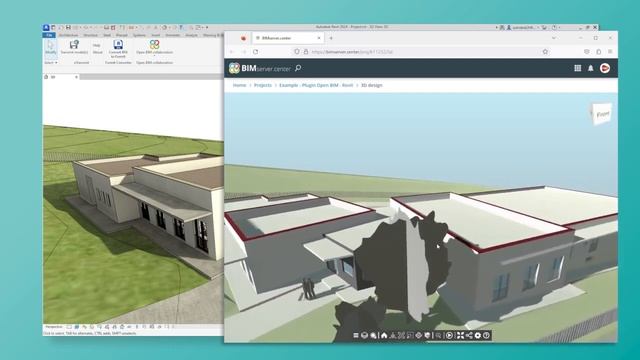This screenshot has width=640, height=360.
Task: Open the viewer menu (hamburger) in bottom toolbar
Action: click(356, 335)
